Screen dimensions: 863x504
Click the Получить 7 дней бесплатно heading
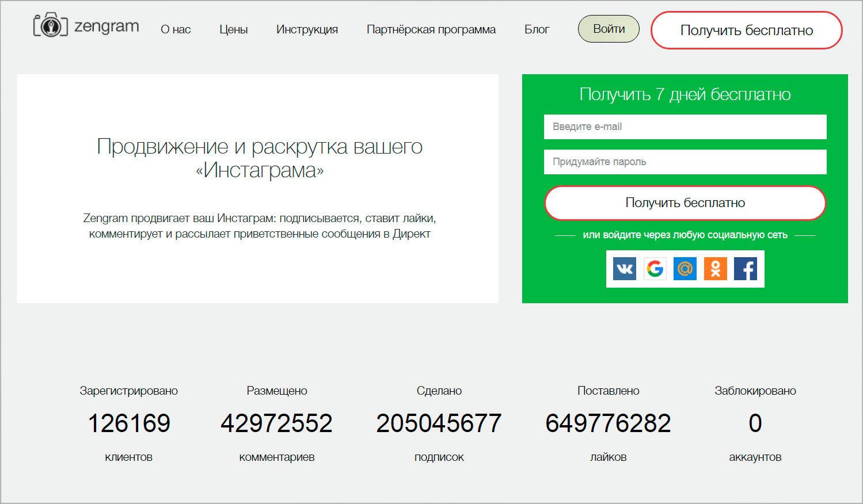685,94
